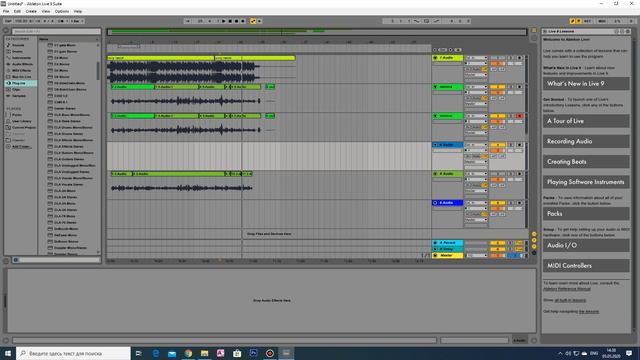This screenshot has height=360, width=640.
Task: Switch to Session view selector button
Action: (x=534, y=38)
